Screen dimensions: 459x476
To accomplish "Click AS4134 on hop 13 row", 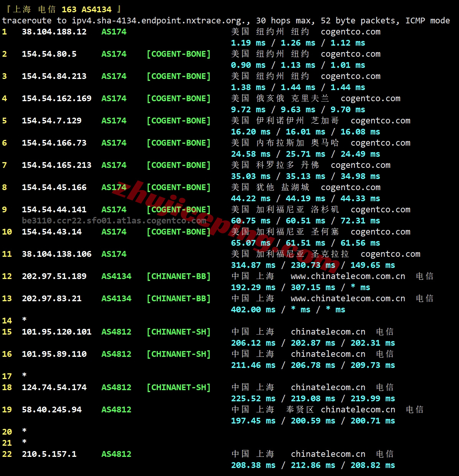I will click(116, 299).
